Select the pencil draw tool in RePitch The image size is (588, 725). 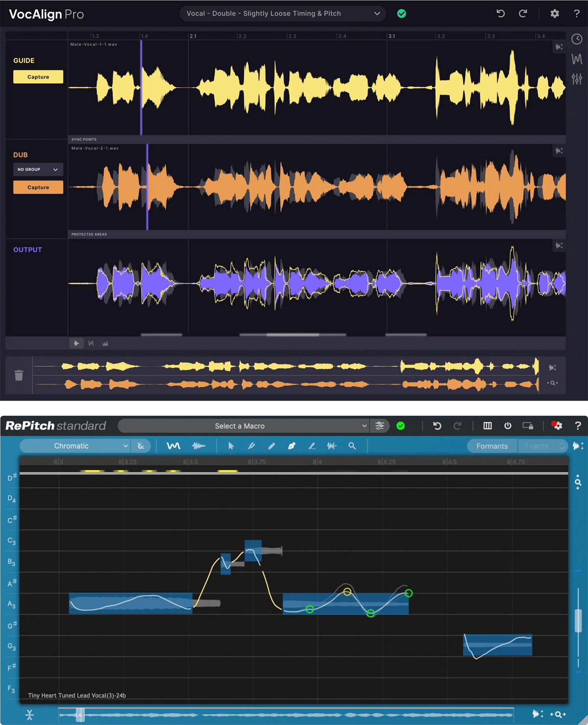tap(271, 446)
